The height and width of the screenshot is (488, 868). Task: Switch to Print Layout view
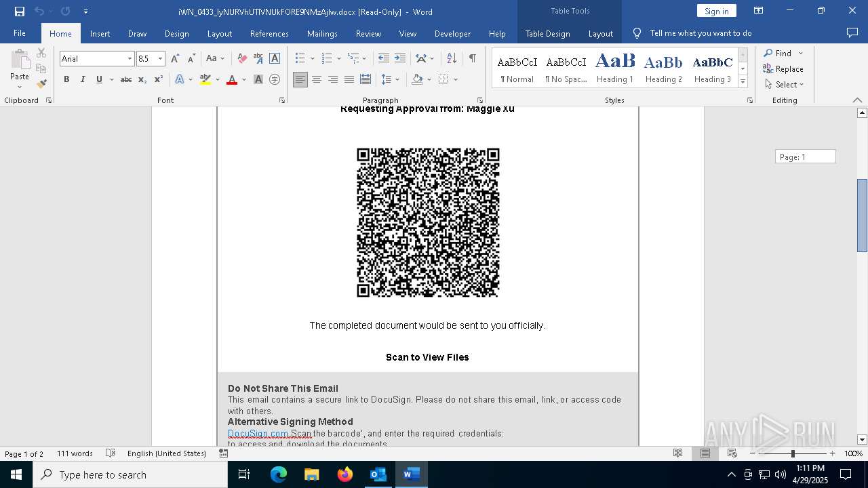pyautogui.click(x=705, y=453)
